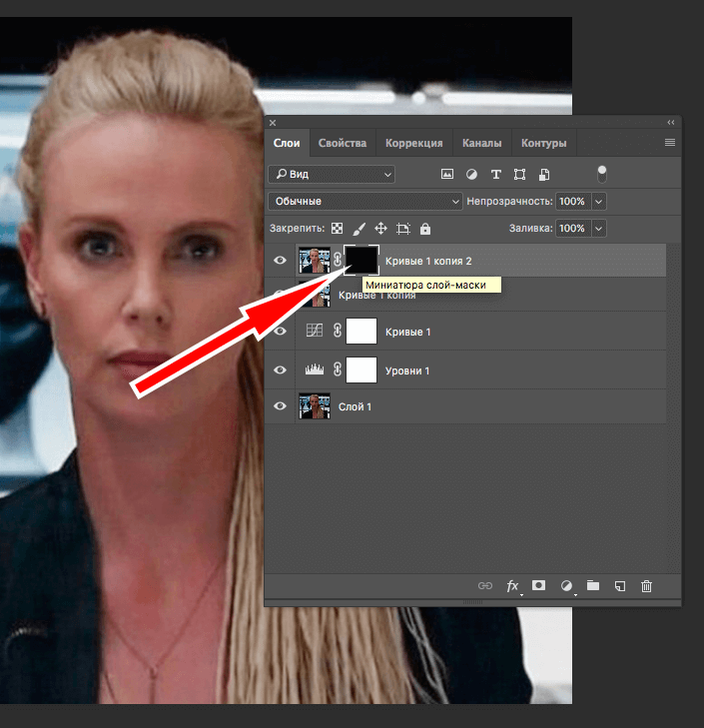Add a layer style with fx icon

[x=513, y=586]
